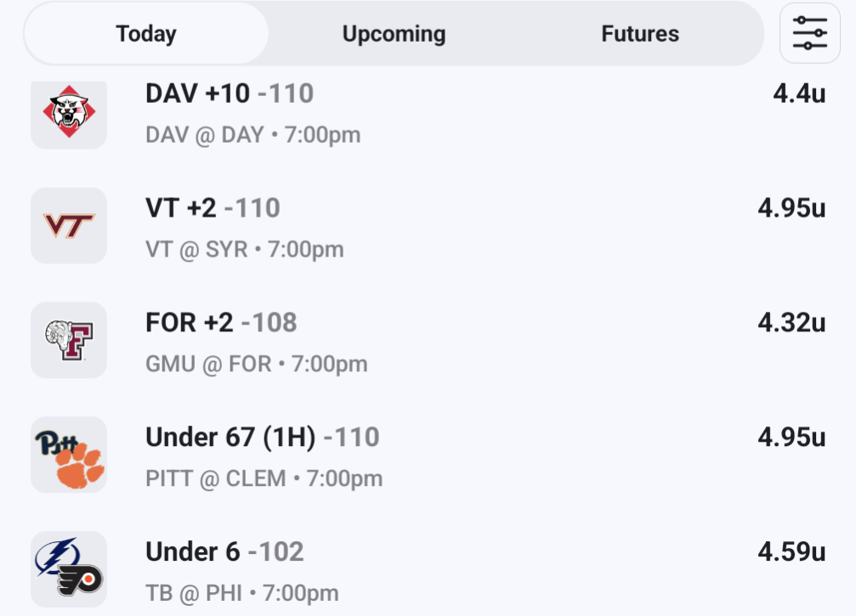The image size is (856, 616).
Task: Click the 4.4u unit amount
Action: pyautogui.click(x=799, y=93)
